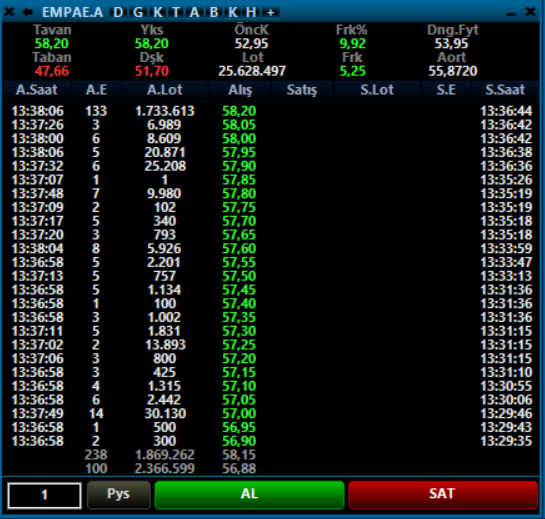Click the bid price 57,35
Viewport: 545px width, 519px height.
[x=239, y=317]
